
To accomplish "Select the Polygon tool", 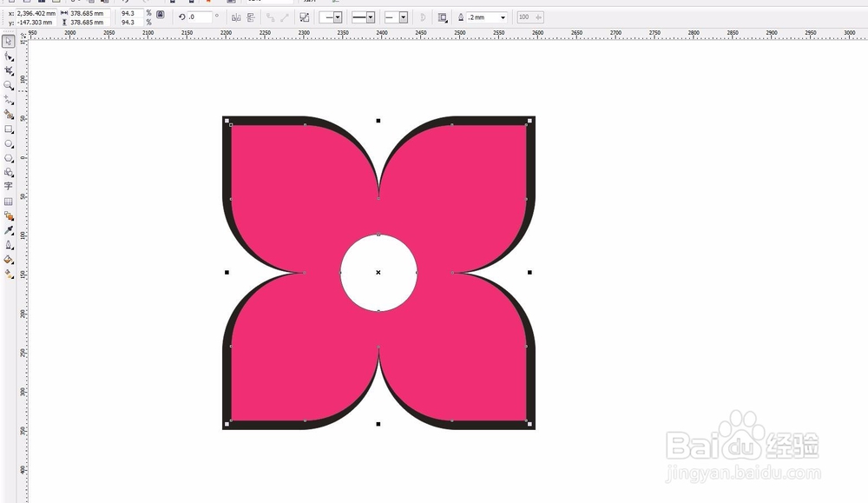I will [x=9, y=158].
